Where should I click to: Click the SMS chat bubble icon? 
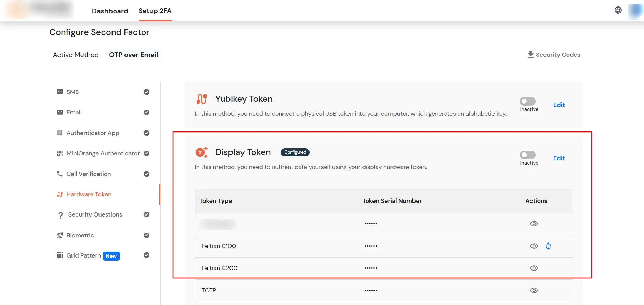60,92
